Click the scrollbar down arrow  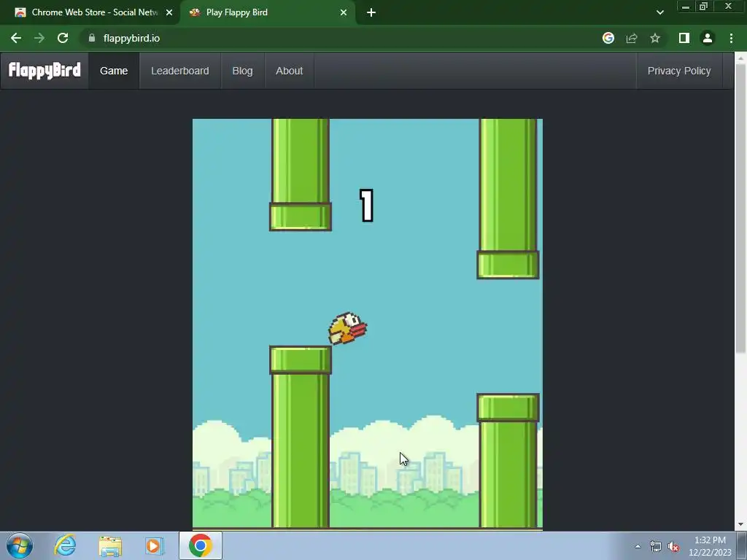coord(741,524)
